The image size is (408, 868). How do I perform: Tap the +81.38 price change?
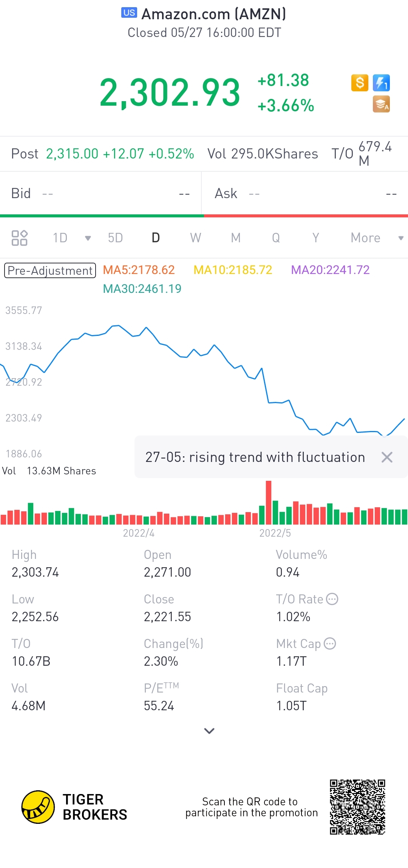pyautogui.click(x=283, y=80)
